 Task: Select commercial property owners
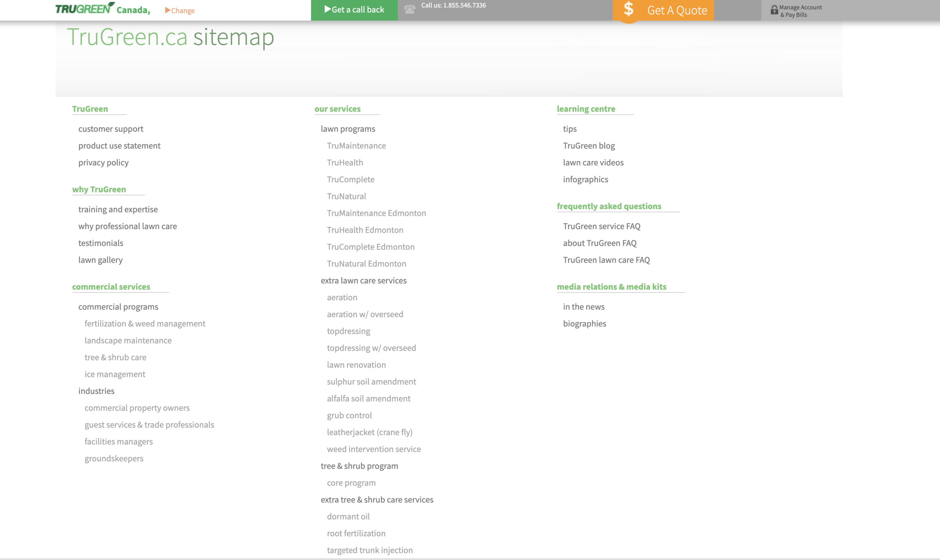point(137,408)
